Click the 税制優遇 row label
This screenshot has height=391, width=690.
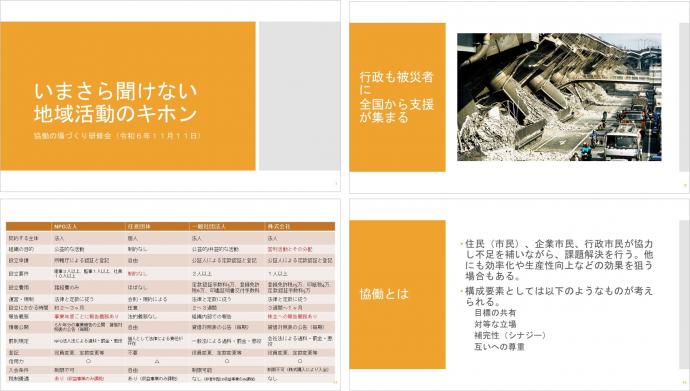19,378
